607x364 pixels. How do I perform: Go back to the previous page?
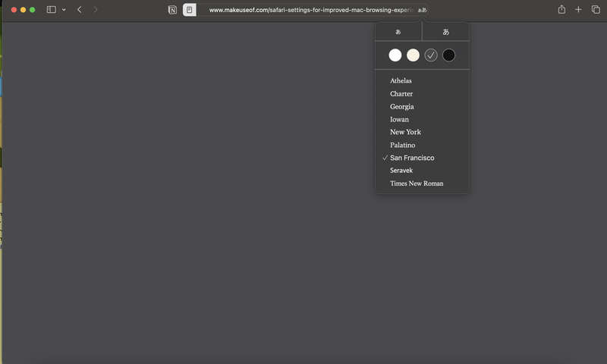80,10
